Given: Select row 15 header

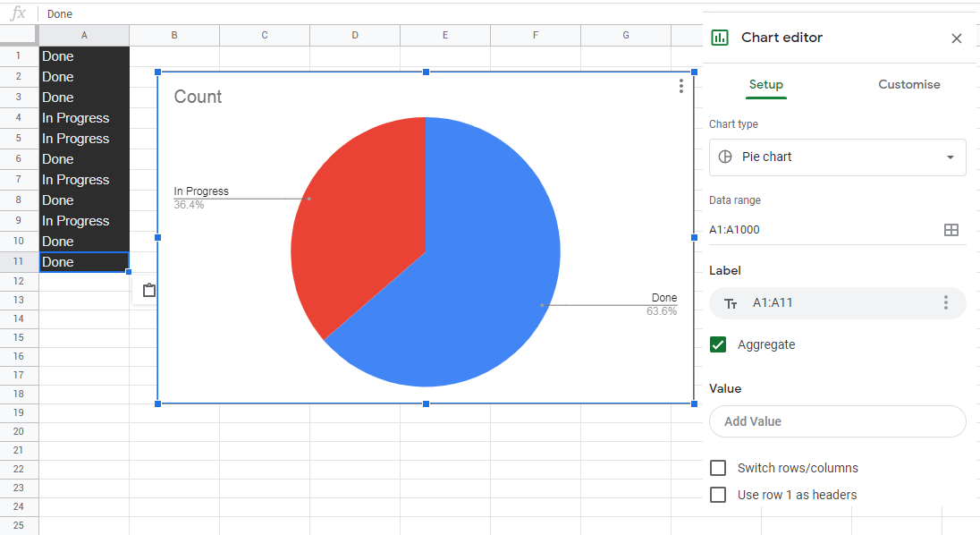Looking at the screenshot, I should (x=19, y=337).
